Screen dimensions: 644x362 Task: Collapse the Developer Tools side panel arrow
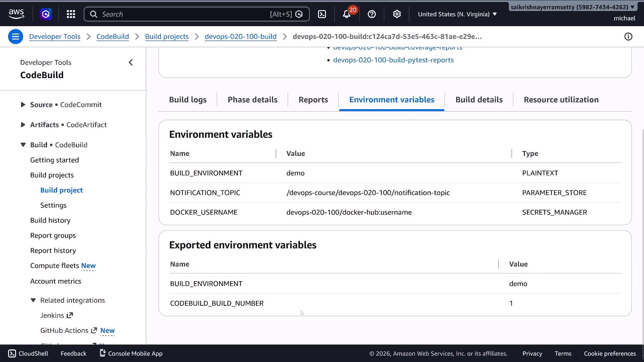click(x=131, y=62)
